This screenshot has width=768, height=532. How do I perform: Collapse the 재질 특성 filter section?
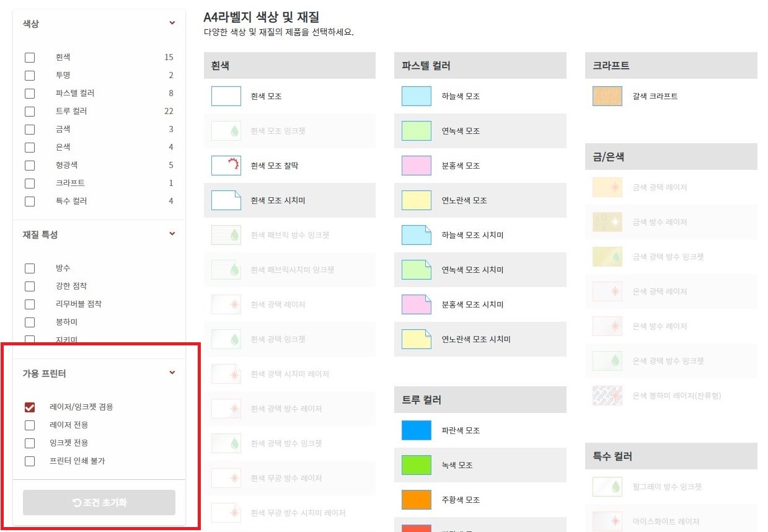[172, 234]
